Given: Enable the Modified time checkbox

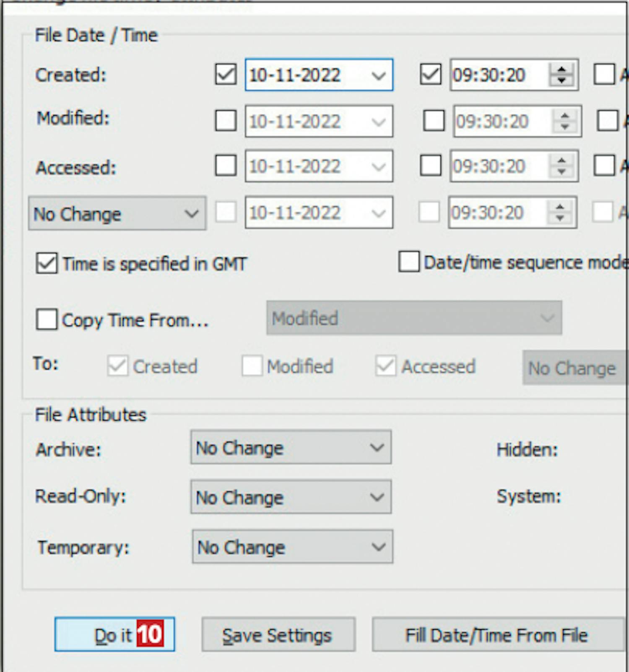Looking at the screenshot, I should tap(434, 121).
